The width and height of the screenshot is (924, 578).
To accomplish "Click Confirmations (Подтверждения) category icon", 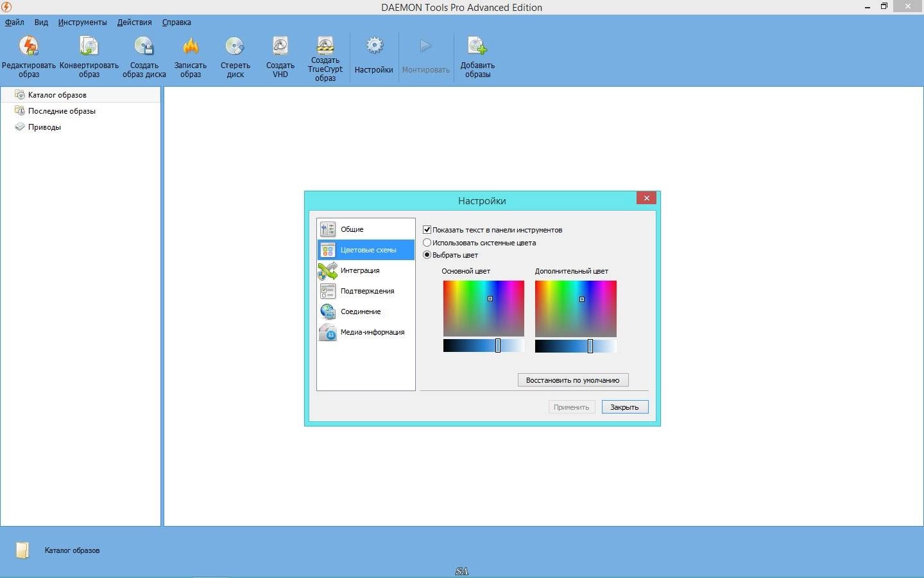I will point(328,291).
